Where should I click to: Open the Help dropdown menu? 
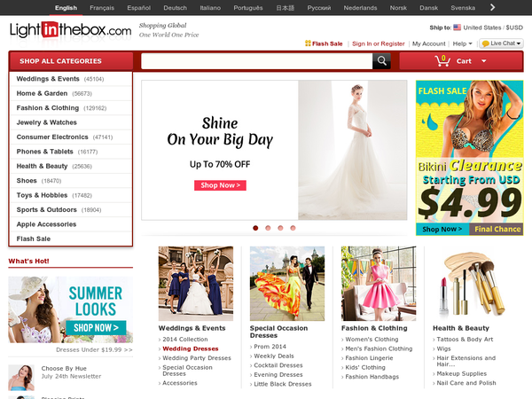click(x=462, y=43)
